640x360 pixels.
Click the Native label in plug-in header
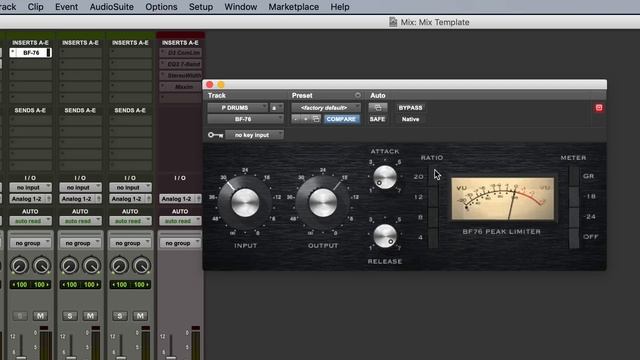tap(410, 119)
